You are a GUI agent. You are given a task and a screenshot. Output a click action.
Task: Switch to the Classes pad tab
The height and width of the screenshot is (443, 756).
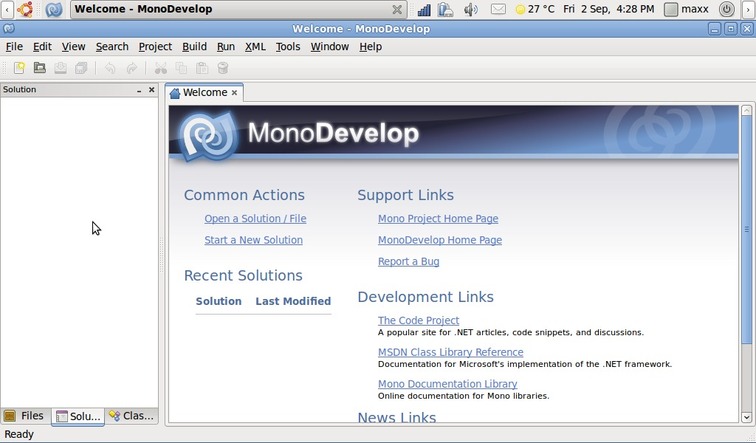(x=132, y=416)
